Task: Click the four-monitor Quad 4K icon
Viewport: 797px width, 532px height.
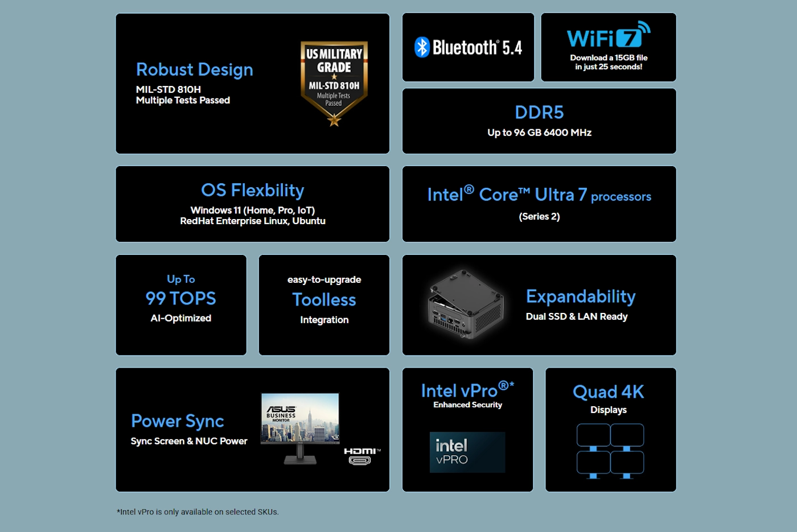Action: pos(610,451)
